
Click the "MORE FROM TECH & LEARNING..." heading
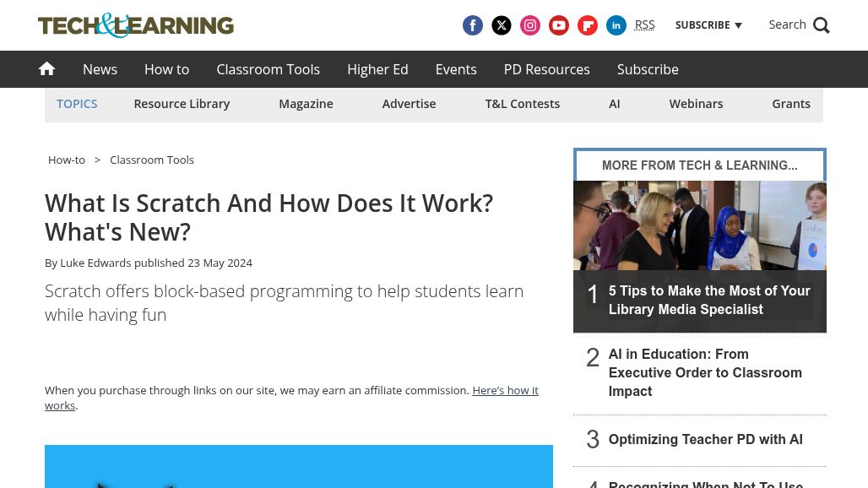tap(700, 165)
